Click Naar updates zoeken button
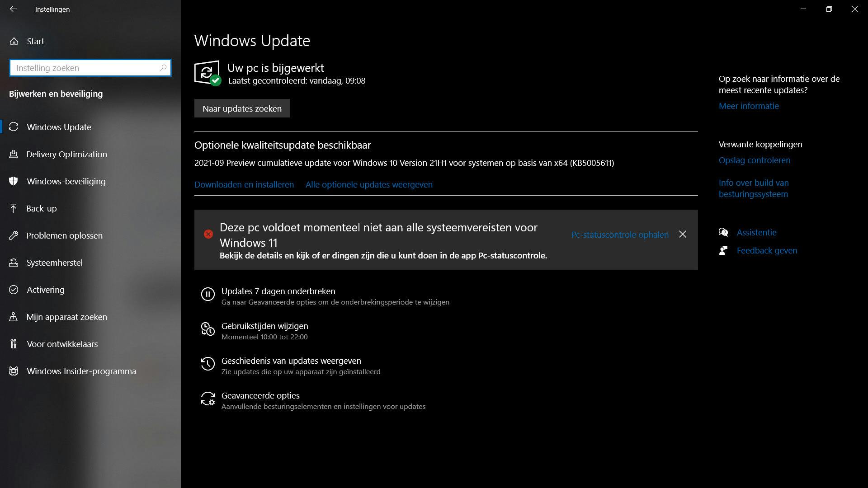Image resolution: width=868 pixels, height=488 pixels. click(242, 108)
